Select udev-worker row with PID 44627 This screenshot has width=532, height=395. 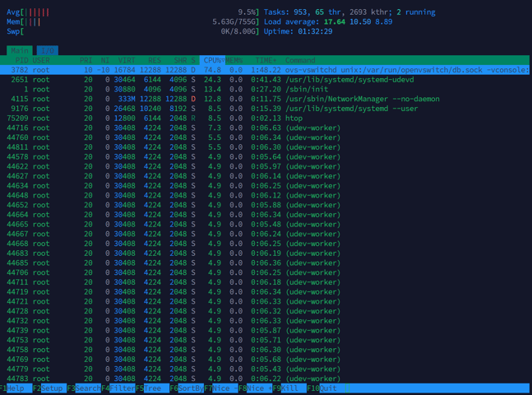click(x=265, y=176)
